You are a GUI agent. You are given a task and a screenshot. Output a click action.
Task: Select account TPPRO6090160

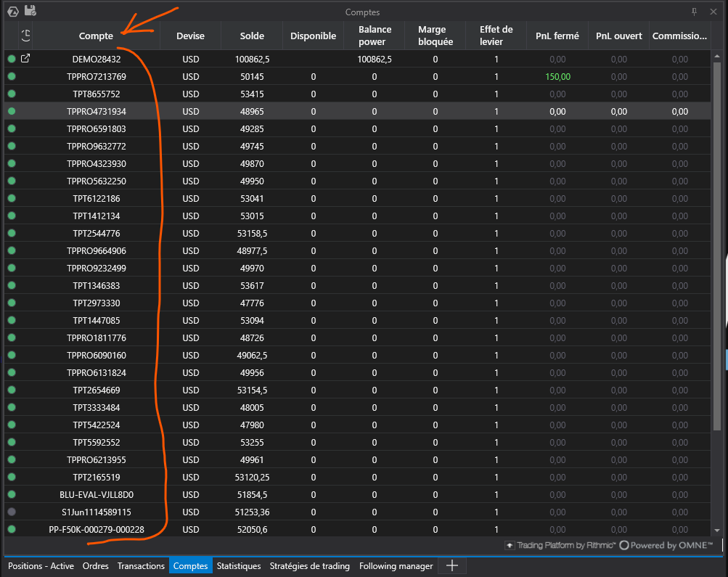point(358,355)
